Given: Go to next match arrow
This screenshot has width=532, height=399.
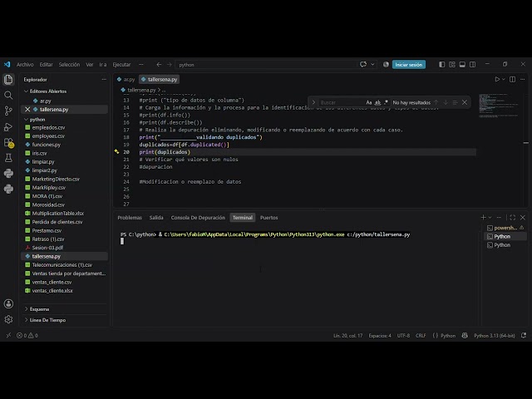Looking at the screenshot, I should [446, 102].
